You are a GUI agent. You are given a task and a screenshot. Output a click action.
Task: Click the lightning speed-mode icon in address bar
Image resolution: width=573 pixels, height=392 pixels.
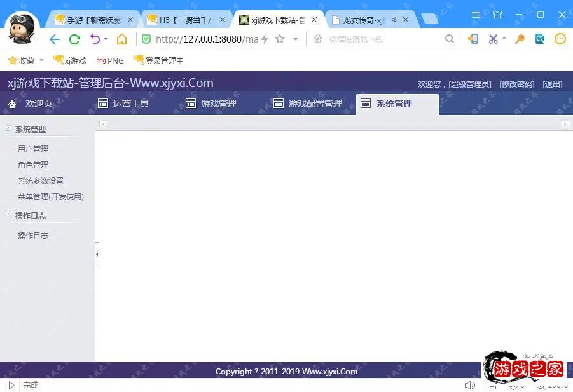coord(266,39)
